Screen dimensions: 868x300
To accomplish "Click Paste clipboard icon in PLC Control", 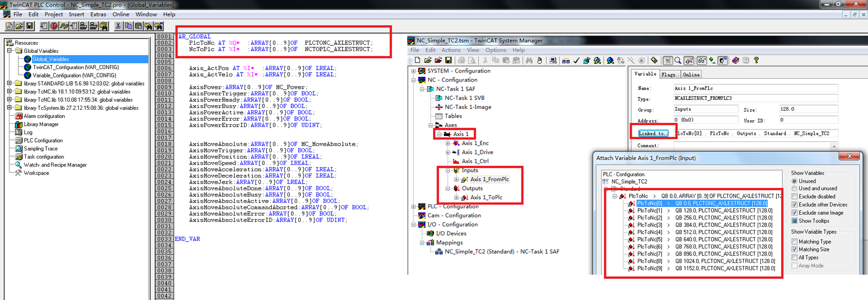I will point(139,26).
